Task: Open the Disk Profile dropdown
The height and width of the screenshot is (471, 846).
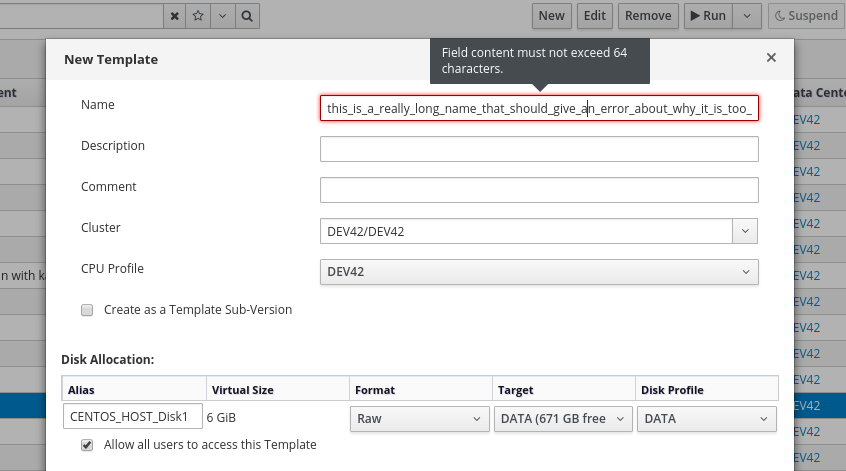Action: click(707, 419)
